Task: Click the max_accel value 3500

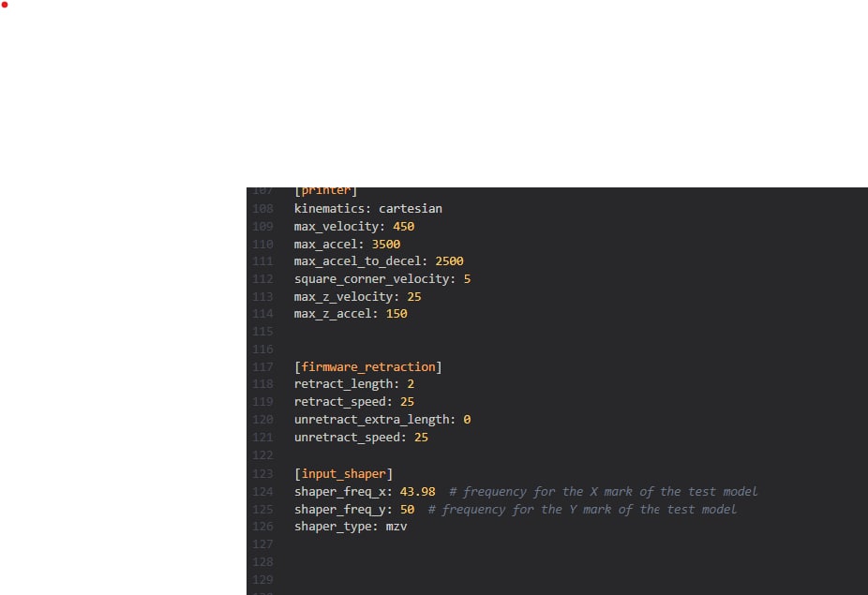Action: point(386,244)
